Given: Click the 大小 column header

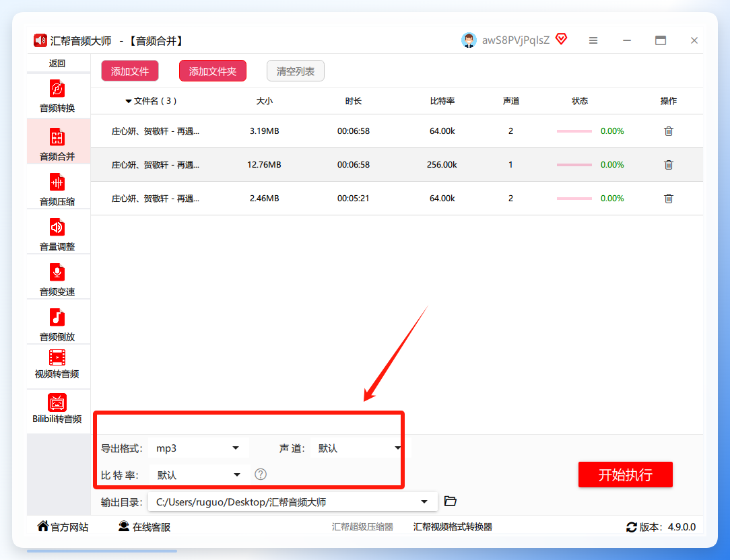Looking at the screenshot, I should (265, 101).
